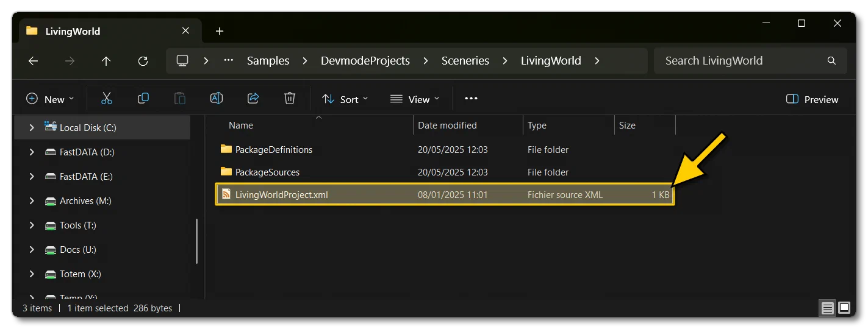This screenshot has height=329, width=868.
Task: Select Local Disk (C:) in navigation pane
Action: [x=102, y=127]
